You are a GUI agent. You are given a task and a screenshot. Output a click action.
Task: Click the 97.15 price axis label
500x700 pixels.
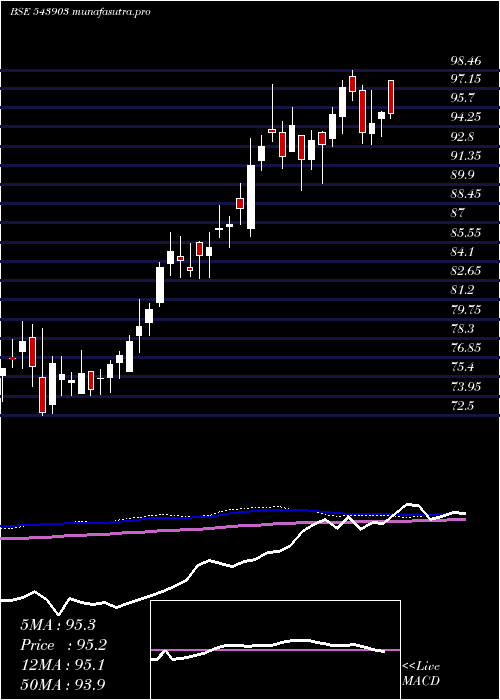tap(466, 79)
